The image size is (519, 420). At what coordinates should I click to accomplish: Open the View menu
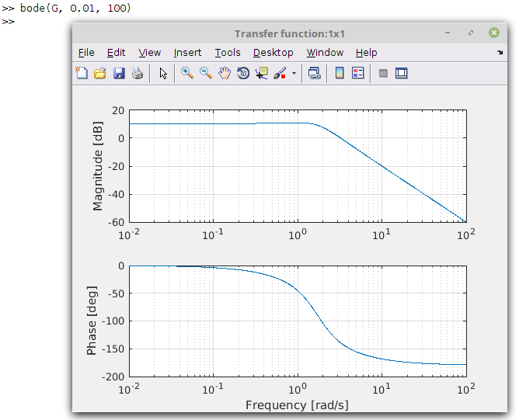click(150, 53)
